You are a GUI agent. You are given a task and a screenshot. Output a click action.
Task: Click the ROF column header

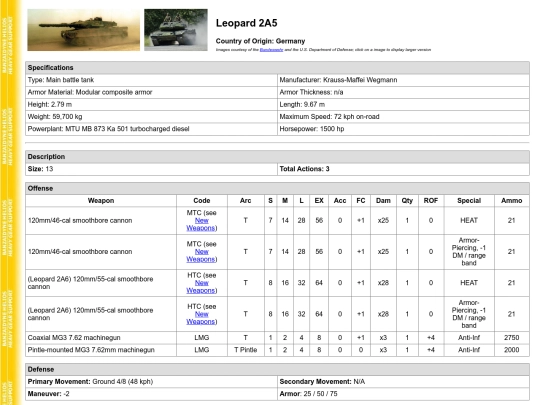pyautogui.click(x=431, y=200)
